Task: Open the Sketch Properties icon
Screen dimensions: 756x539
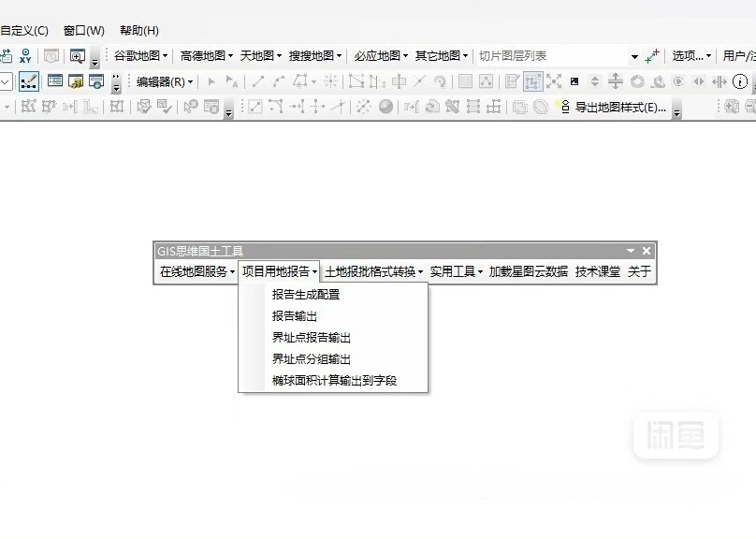Action: point(486,81)
